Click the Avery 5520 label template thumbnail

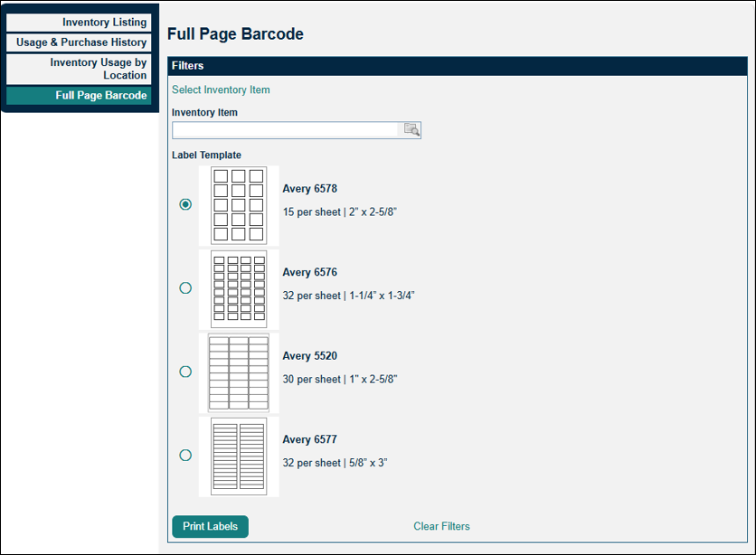click(239, 372)
